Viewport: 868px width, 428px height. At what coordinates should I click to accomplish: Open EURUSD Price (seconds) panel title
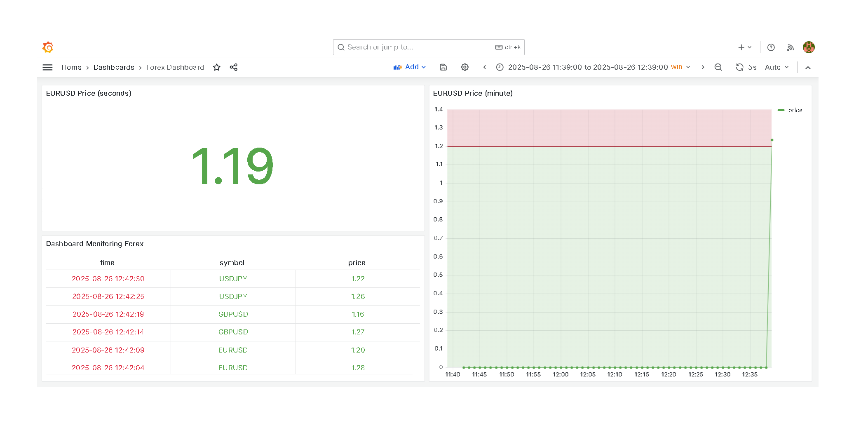pyautogui.click(x=89, y=93)
